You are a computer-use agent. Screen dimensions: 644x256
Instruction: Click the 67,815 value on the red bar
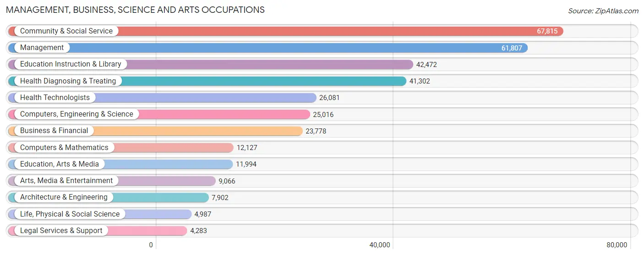pyautogui.click(x=547, y=31)
